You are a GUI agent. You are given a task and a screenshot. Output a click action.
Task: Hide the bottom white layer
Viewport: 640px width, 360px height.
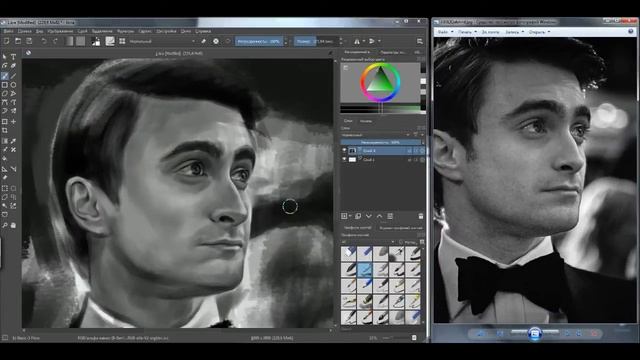[x=344, y=160]
